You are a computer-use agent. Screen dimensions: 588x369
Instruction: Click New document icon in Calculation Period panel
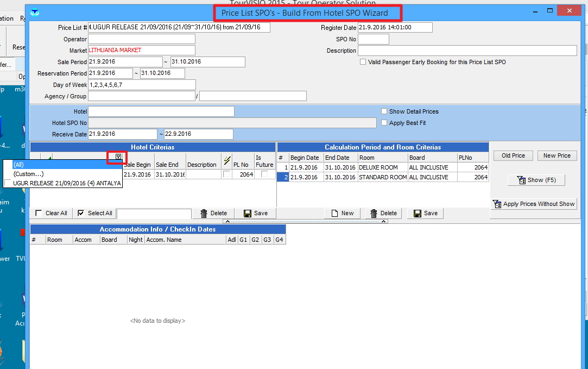pos(335,214)
